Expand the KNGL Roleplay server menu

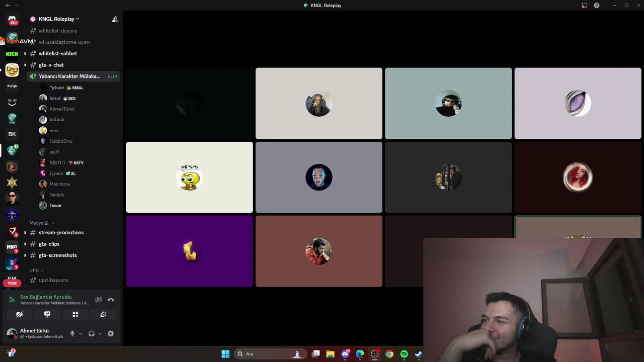[58, 19]
